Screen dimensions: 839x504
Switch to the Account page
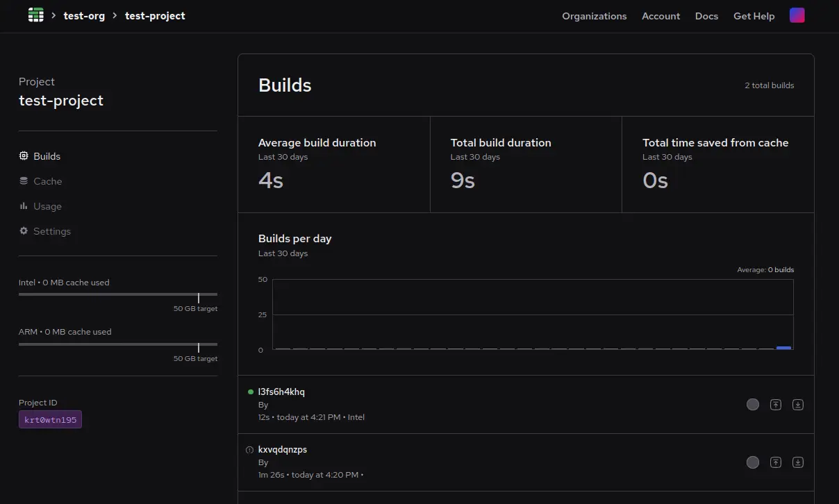661,16
